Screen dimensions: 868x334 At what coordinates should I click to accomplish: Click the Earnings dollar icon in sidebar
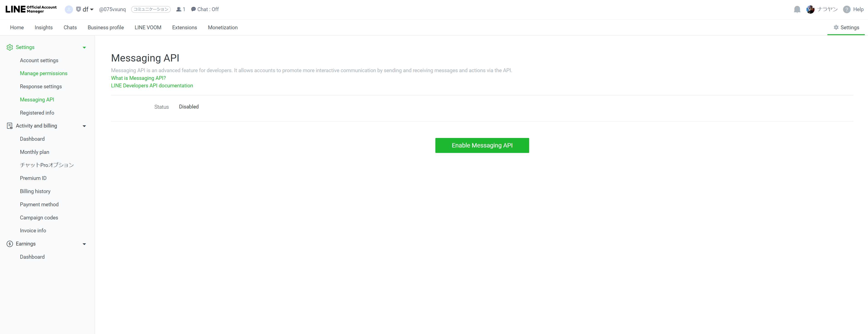(10, 244)
